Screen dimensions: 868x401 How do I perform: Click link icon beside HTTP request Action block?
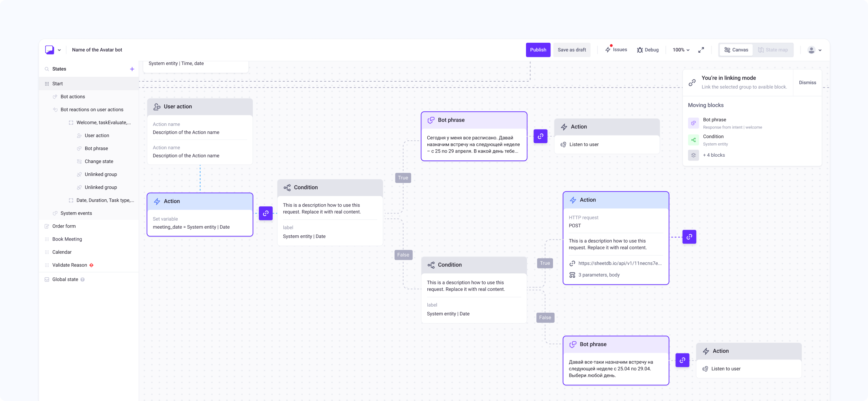click(689, 237)
